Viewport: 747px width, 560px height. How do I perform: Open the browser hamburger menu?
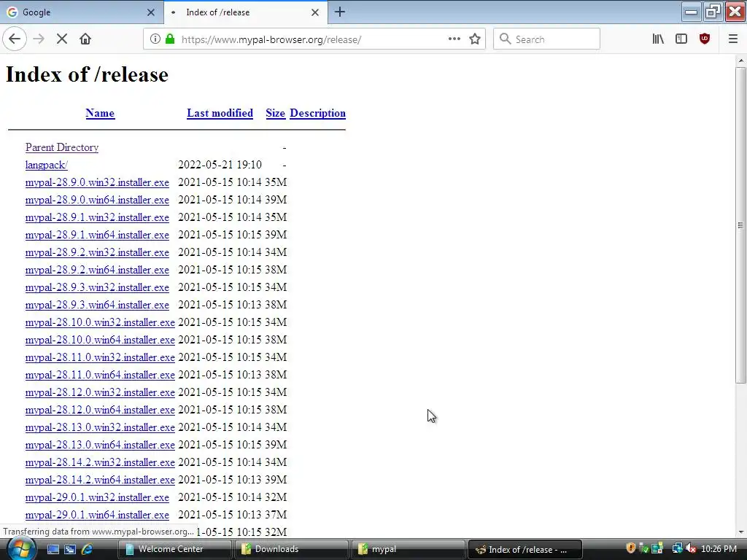pyautogui.click(x=733, y=39)
